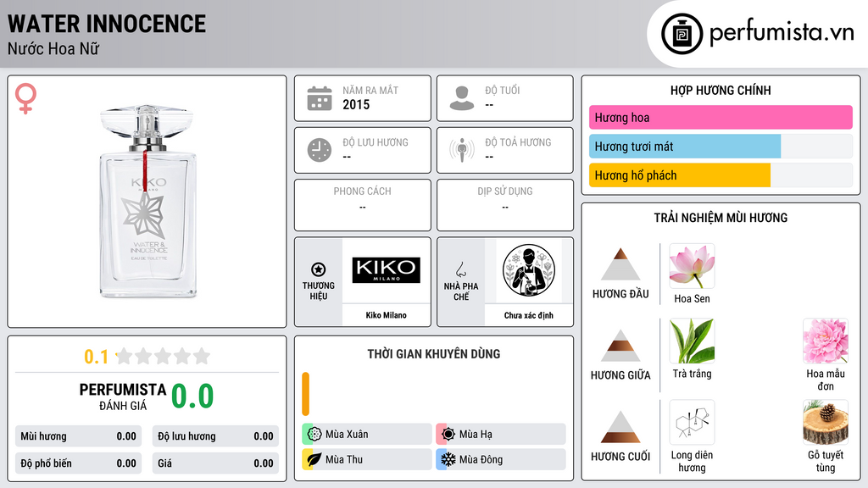Click the person icon for Độ tuổi
The width and height of the screenshot is (868, 488).
tap(462, 98)
